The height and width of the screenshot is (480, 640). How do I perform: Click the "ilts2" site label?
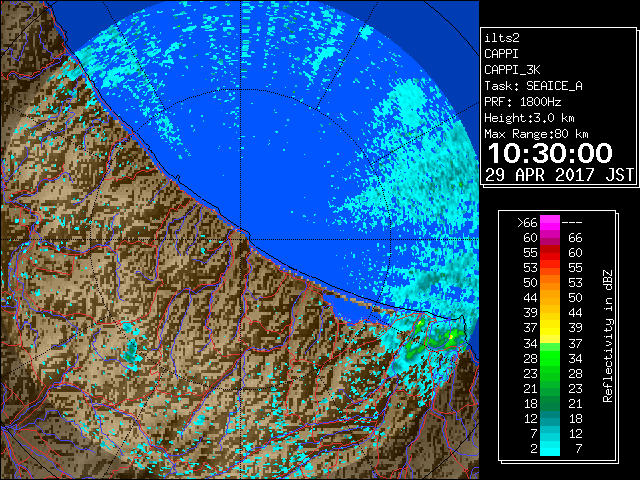click(502, 38)
